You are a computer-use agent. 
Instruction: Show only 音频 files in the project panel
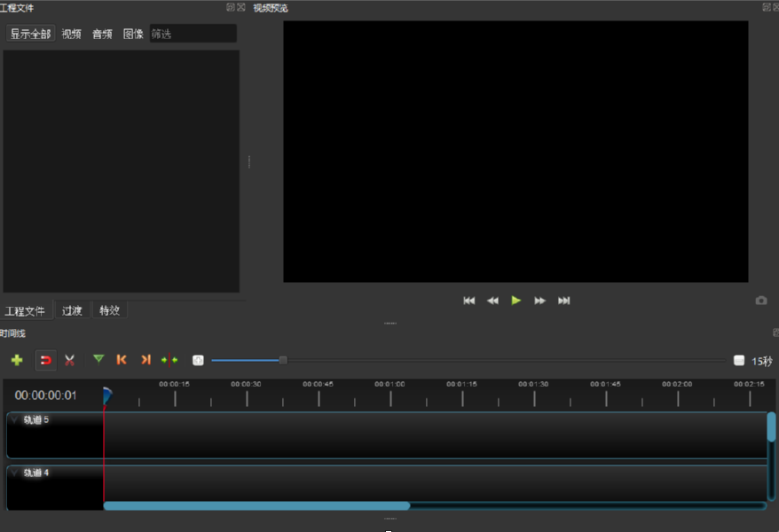(x=100, y=34)
